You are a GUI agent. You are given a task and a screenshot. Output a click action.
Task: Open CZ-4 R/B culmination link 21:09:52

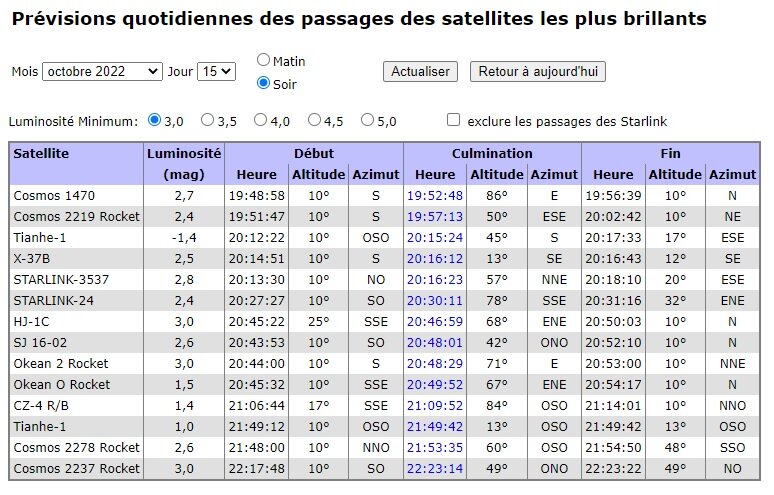click(435, 405)
